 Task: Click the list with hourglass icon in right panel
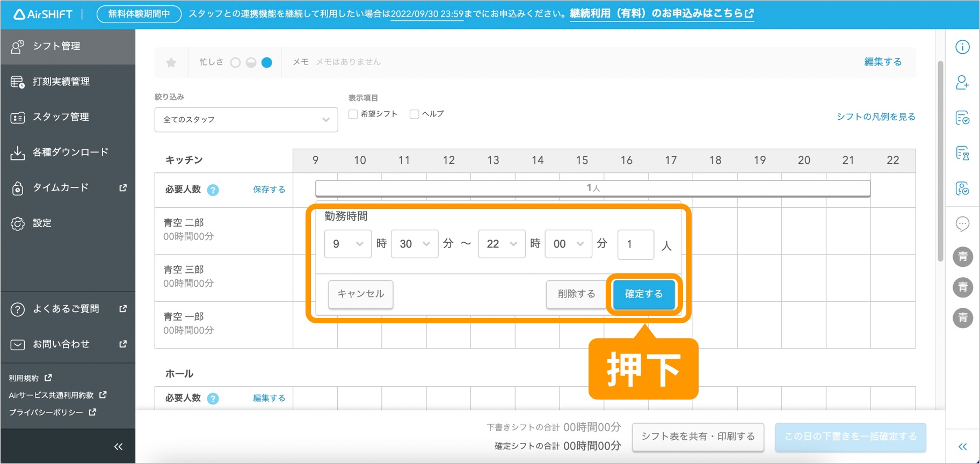[962, 153]
